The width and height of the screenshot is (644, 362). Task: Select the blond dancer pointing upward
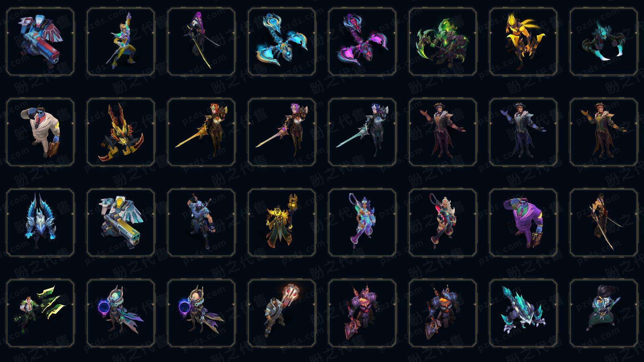[121, 42]
